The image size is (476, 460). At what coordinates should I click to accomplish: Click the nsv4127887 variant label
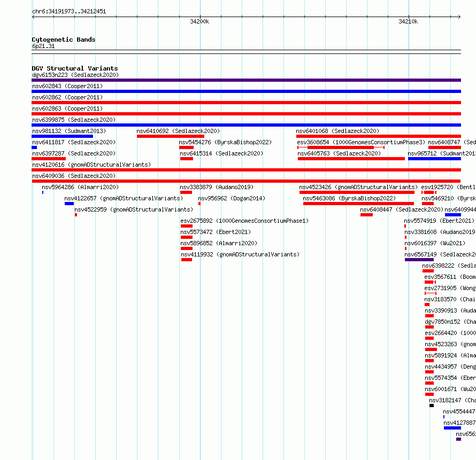point(459,423)
